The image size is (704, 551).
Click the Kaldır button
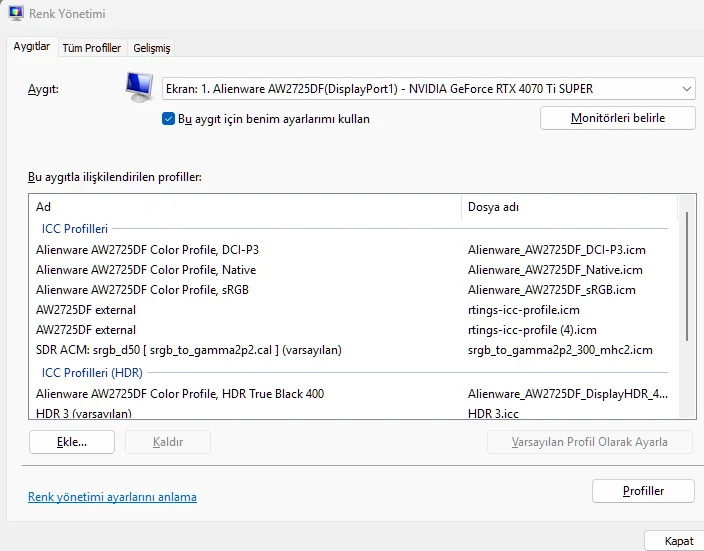168,442
